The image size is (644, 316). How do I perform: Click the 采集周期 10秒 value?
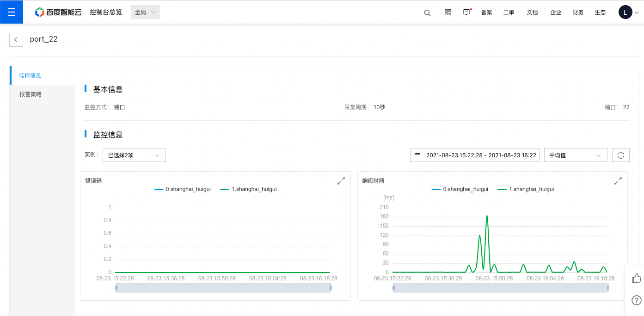click(x=379, y=107)
